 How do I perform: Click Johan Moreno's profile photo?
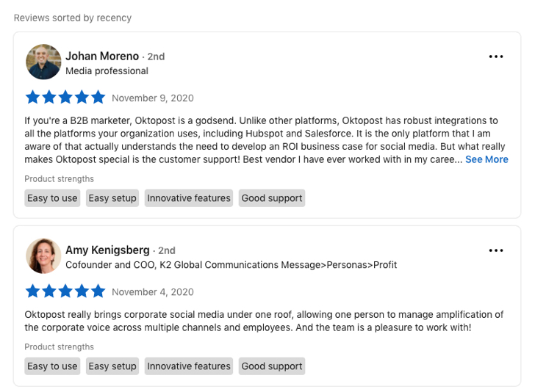pos(43,62)
